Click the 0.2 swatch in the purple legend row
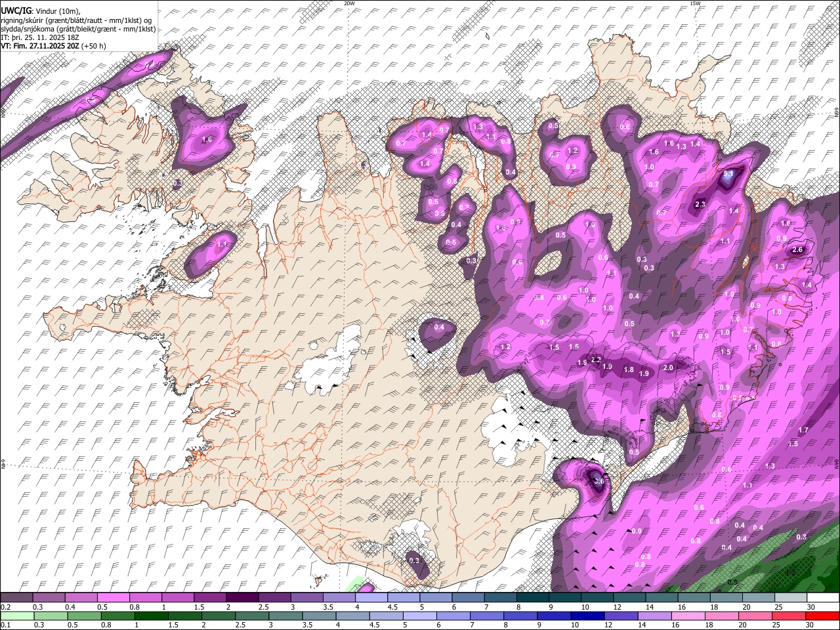 (x=16, y=598)
